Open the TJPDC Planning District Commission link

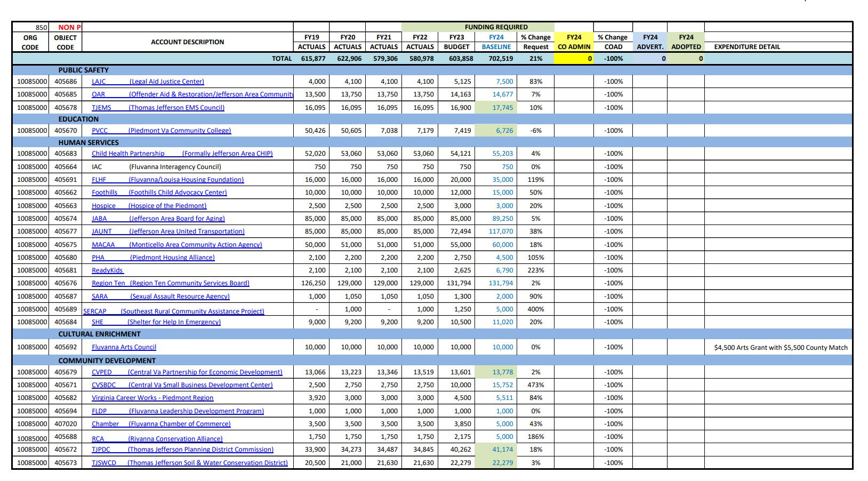pyautogui.click(x=182, y=450)
